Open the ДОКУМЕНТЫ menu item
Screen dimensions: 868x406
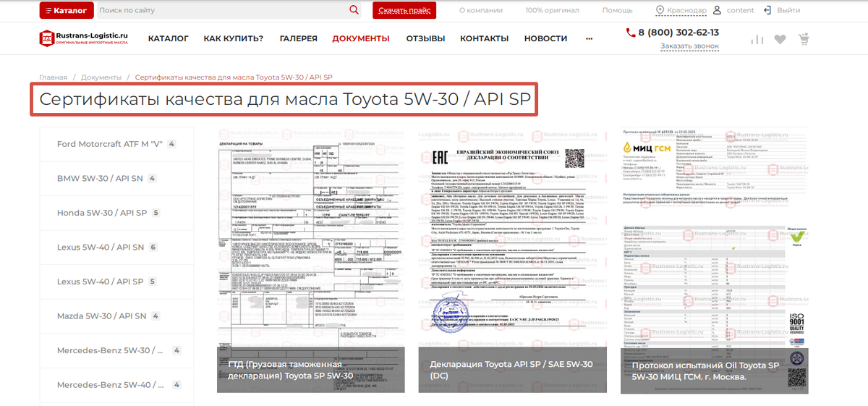[x=361, y=38]
